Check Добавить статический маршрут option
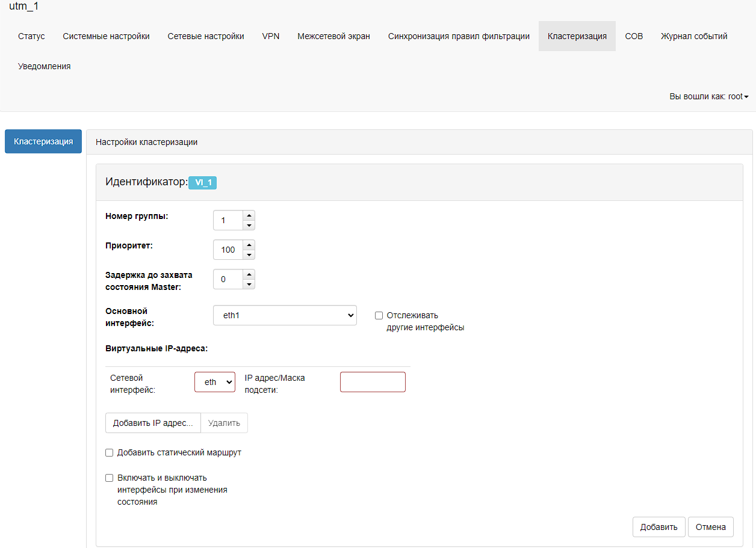This screenshot has width=756, height=548. pos(110,452)
